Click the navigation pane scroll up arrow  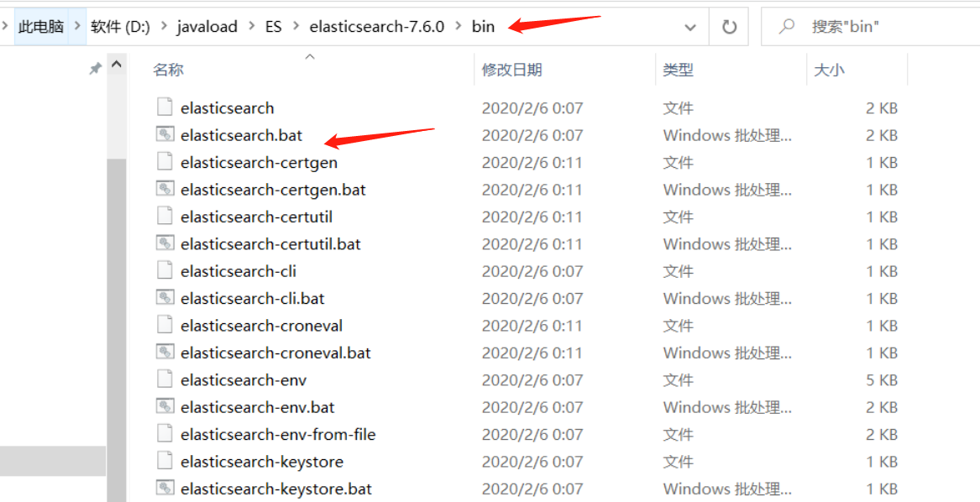point(116,65)
